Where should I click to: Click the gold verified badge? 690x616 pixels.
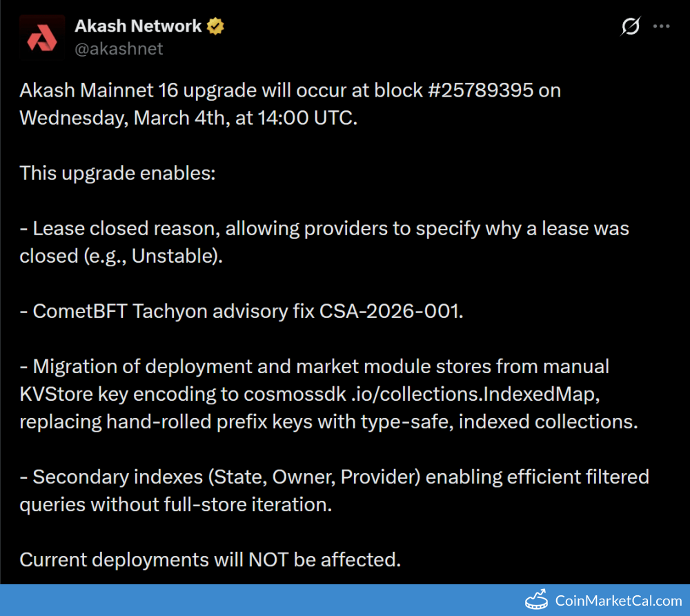pyautogui.click(x=217, y=27)
